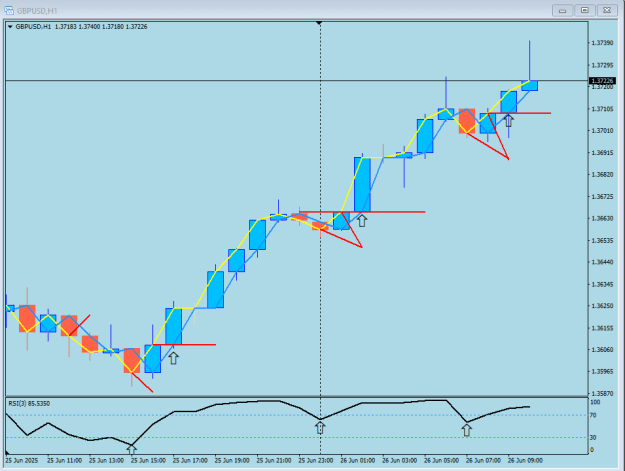This screenshot has height=471, width=625.
Task: Click price level 1.37105 on the axis
Action: point(602,109)
